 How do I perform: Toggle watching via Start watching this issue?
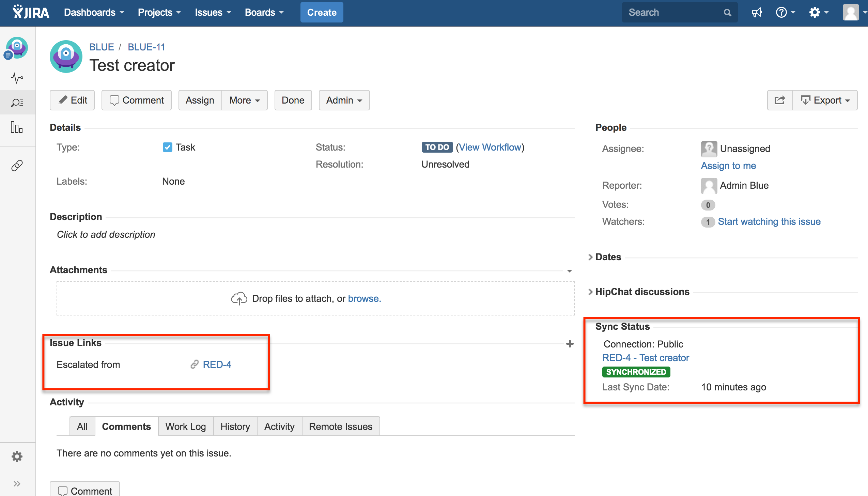pyautogui.click(x=769, y=222)
